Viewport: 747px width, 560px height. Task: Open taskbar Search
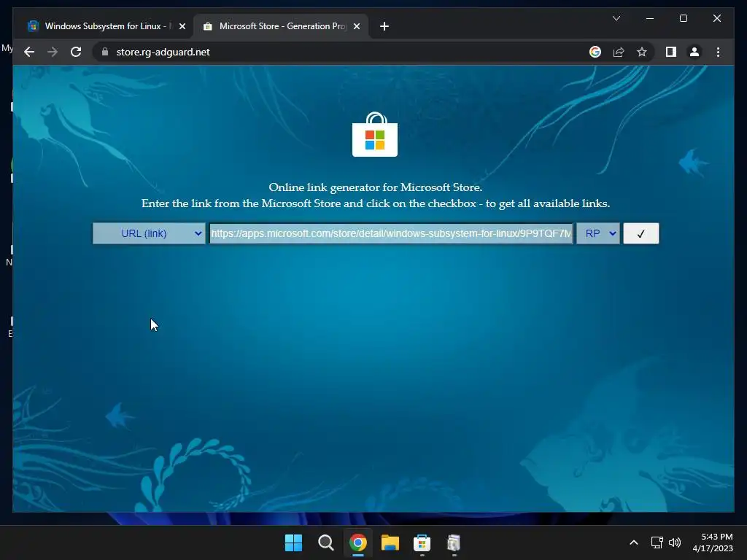point(326,542)
